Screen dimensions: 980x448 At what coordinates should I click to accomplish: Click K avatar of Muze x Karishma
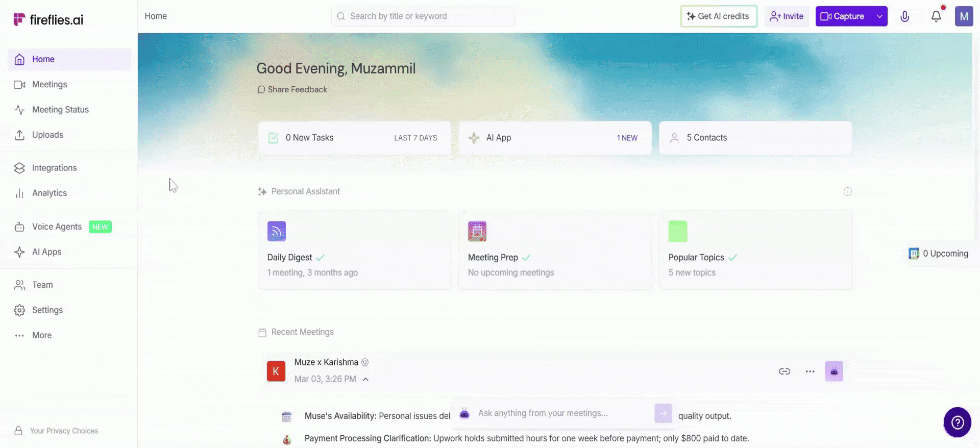pos(276,371)
